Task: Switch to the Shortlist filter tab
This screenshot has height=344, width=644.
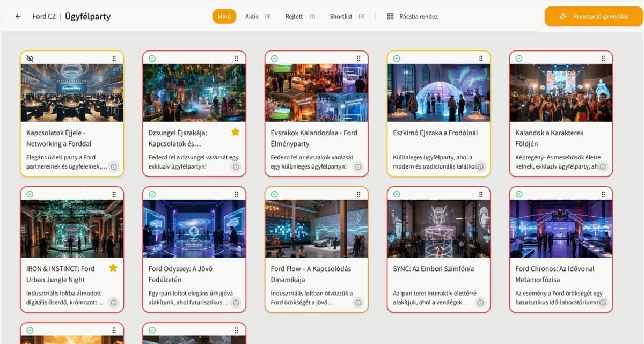Action: 347,17
